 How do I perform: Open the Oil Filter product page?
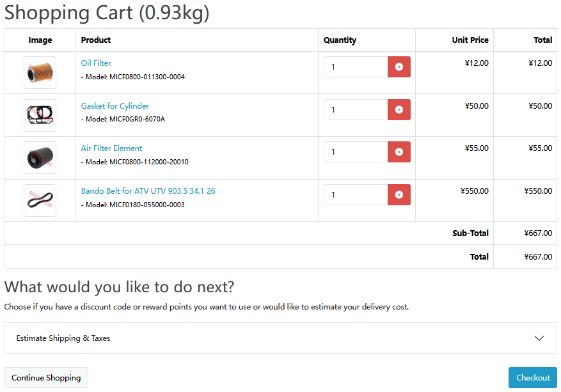tap(96, 63)
